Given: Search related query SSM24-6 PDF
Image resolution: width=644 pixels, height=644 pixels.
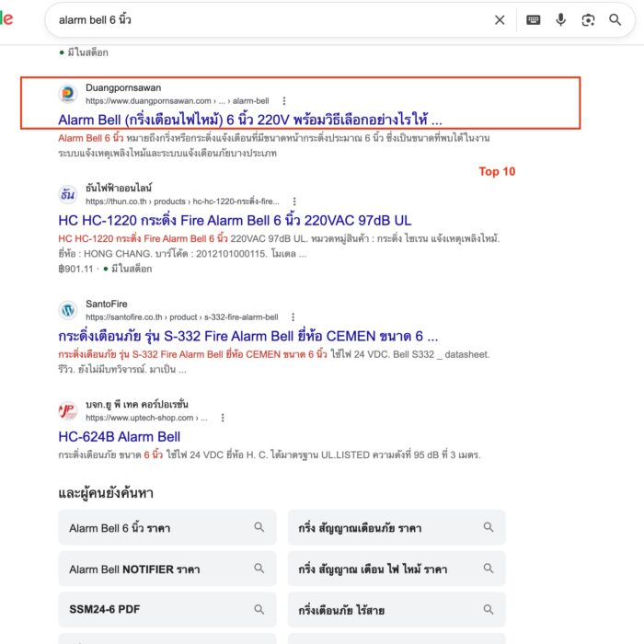Looking at the screenshot, I should coord(167,609).
